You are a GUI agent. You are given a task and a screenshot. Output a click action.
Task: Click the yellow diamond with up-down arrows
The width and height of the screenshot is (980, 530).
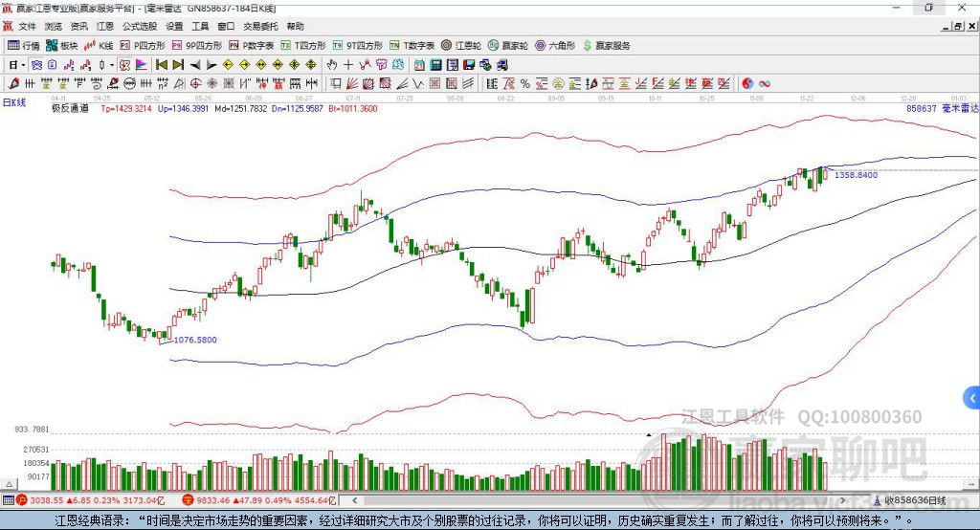tap(311, 65)
